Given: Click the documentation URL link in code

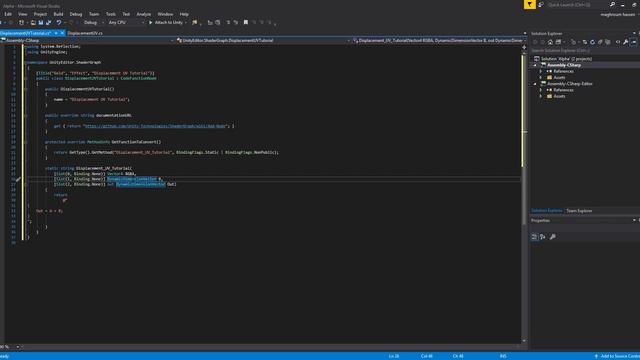Looking at the screenshot, I should click(155, 126).
